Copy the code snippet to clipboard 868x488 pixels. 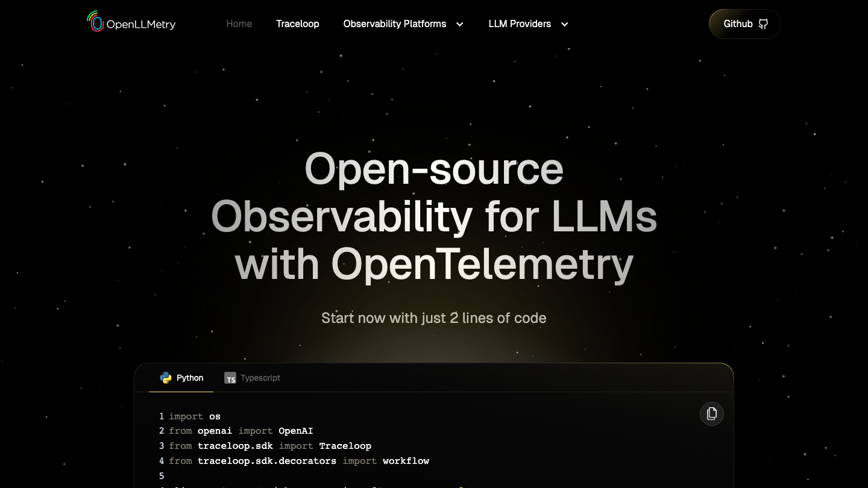click(712, 414)
